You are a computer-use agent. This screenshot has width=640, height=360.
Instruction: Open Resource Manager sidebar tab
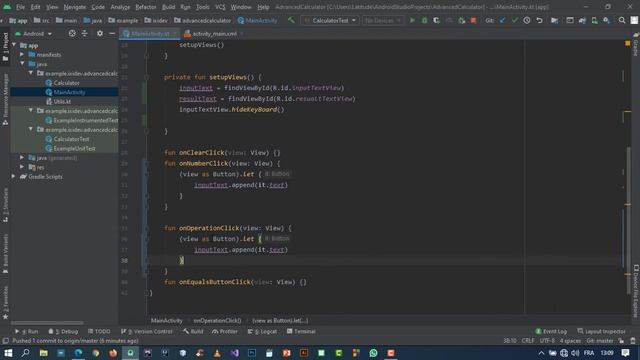[5, 99]
